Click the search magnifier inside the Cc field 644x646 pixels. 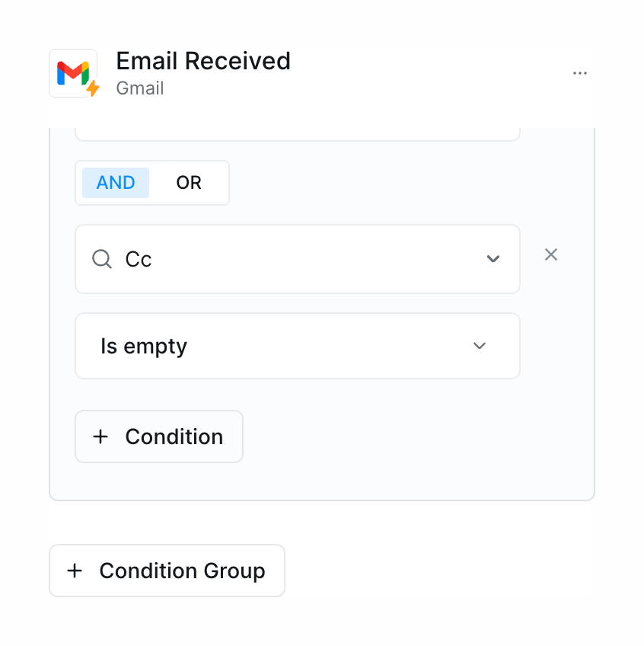[x=101, y=259]
